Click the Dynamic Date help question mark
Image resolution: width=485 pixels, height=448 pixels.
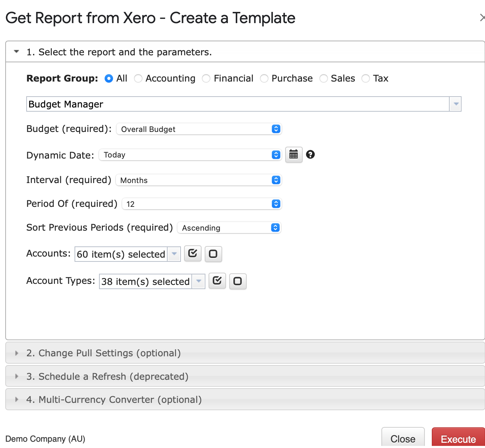(310, 154)
